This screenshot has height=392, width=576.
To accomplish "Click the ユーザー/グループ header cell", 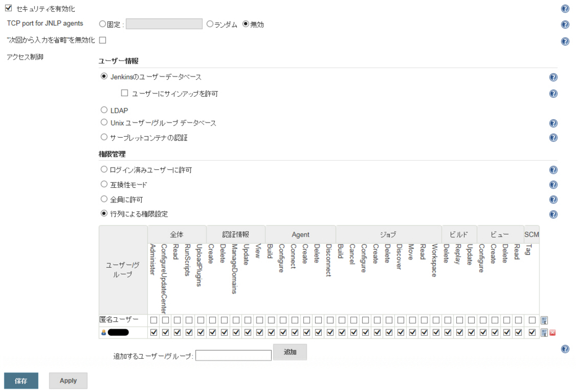I will pos(123,270).
